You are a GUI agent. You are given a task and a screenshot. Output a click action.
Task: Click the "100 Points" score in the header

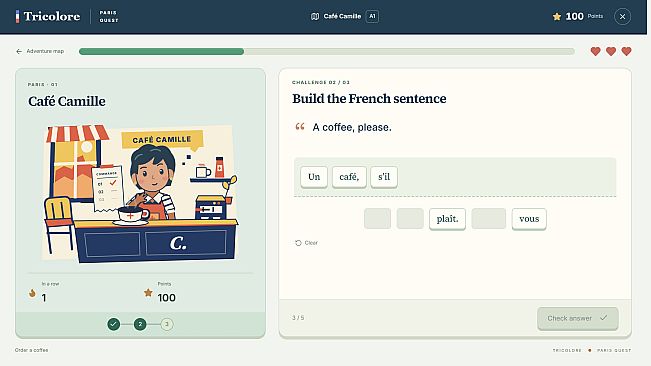(x=578, y=16)
